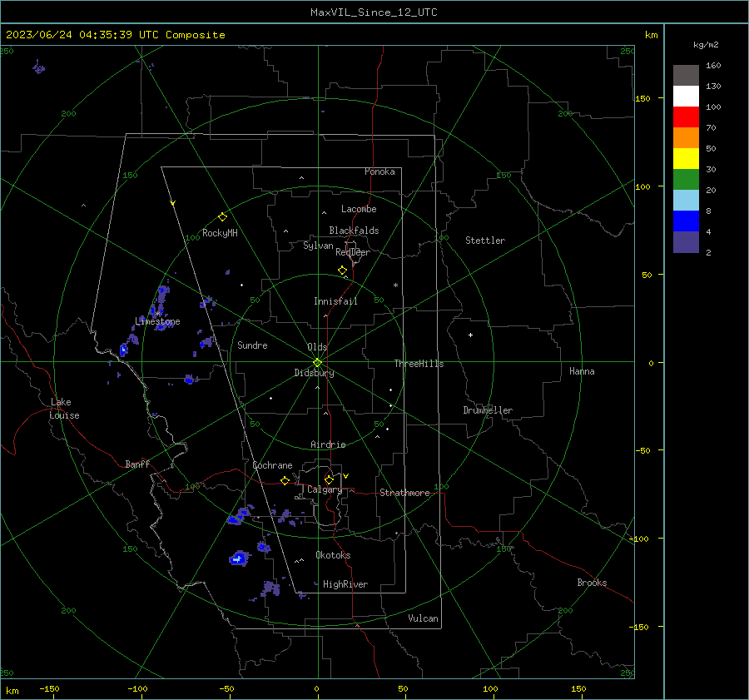
Task: Click the Calgary city label
Action: pyautogui.click(x=325, y=489)
